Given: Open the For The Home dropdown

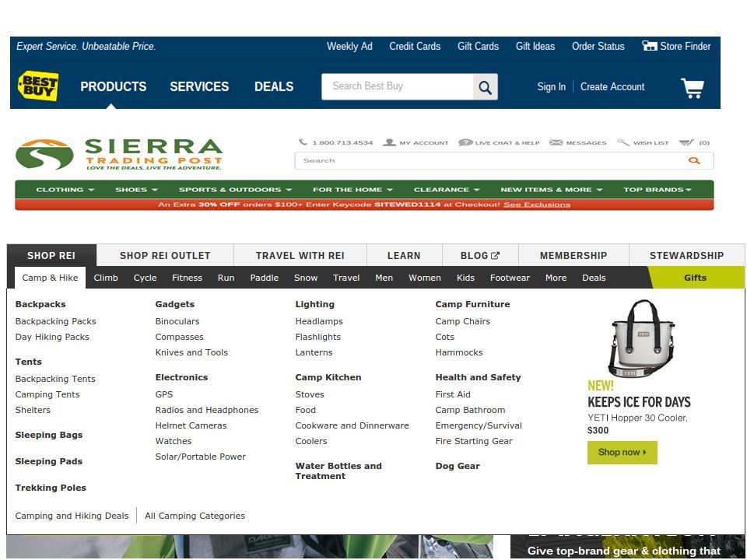Looking at the screenshot, I should pyautogui.click(x=353, y=190).
